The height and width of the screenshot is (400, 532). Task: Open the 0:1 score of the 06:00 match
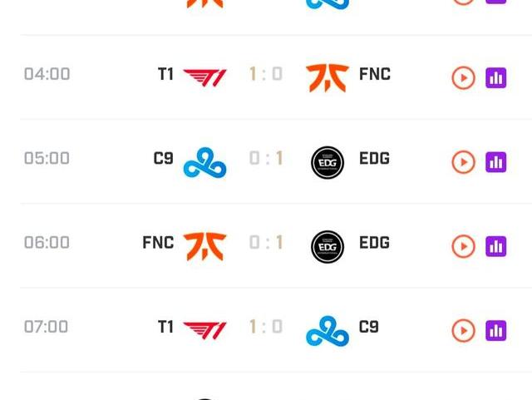(266, 243)
